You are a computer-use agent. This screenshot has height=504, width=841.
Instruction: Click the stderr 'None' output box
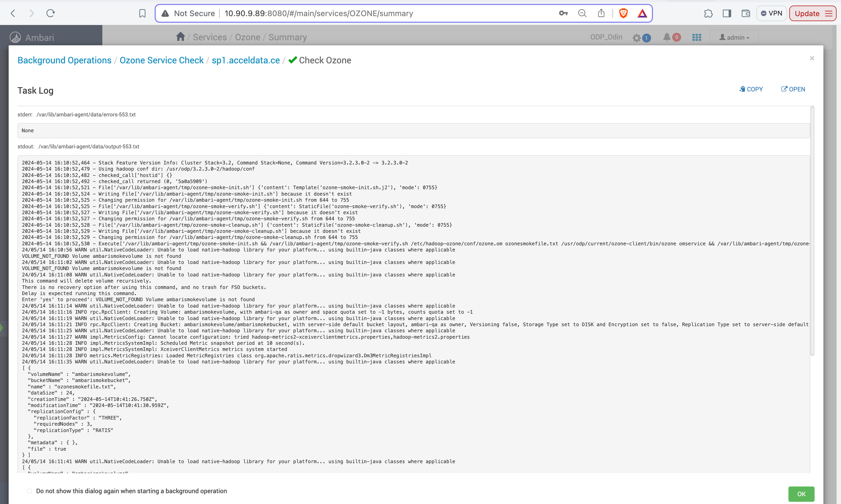click(x=414, y=130)
